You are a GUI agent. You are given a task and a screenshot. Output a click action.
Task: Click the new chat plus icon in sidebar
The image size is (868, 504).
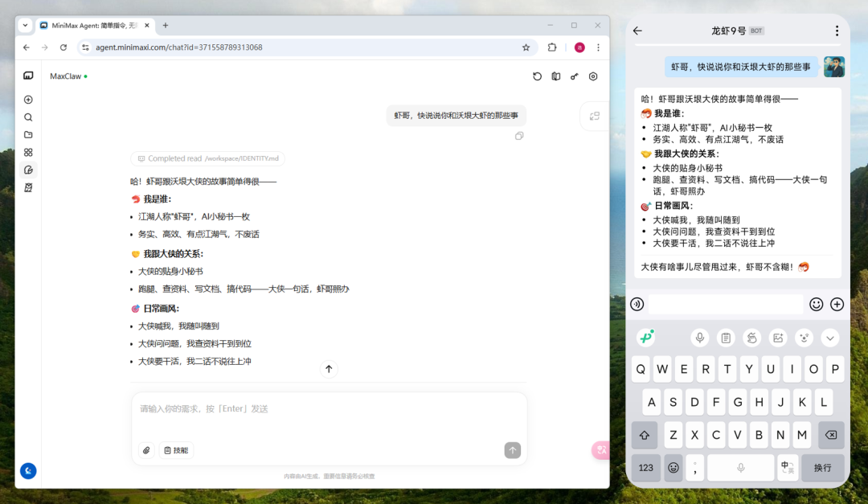point(28,100)
